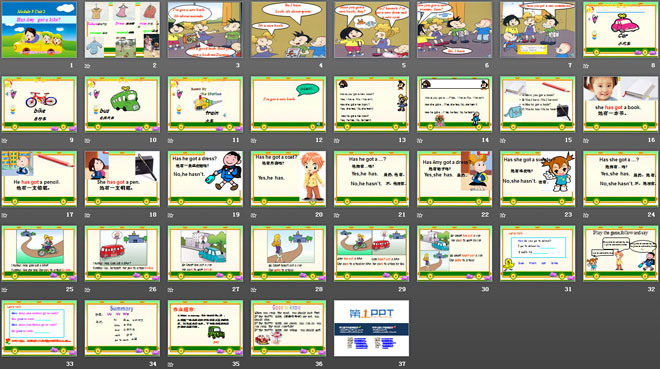The height and width of the screenshot is (369, 660).
Task: Click the animation star under slide 9
Action: (5, 141)
